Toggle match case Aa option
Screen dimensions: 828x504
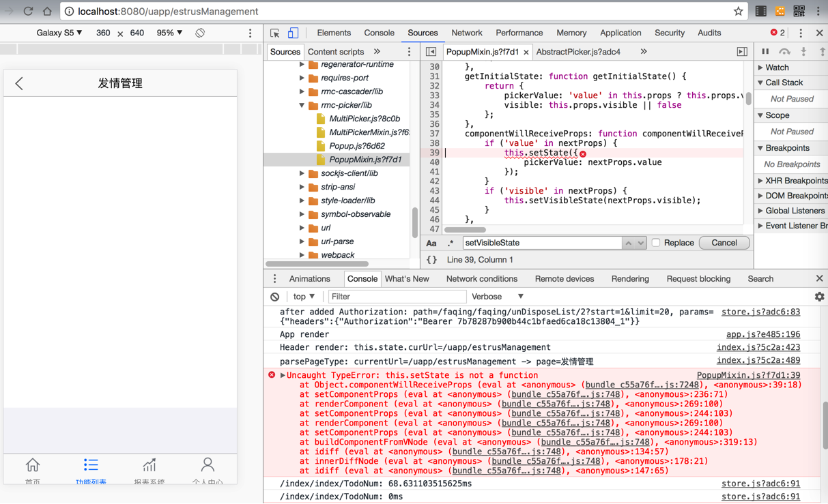coord(431,243)
